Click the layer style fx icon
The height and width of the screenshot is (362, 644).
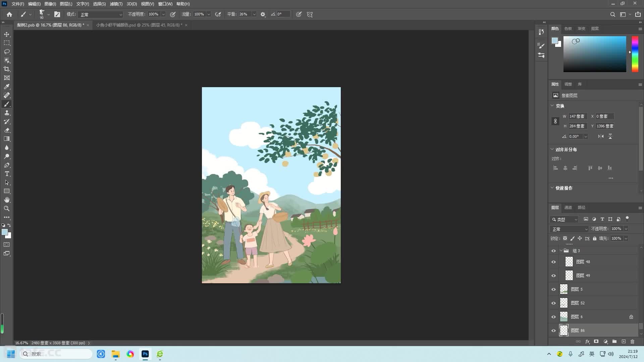tap(587, 342)
